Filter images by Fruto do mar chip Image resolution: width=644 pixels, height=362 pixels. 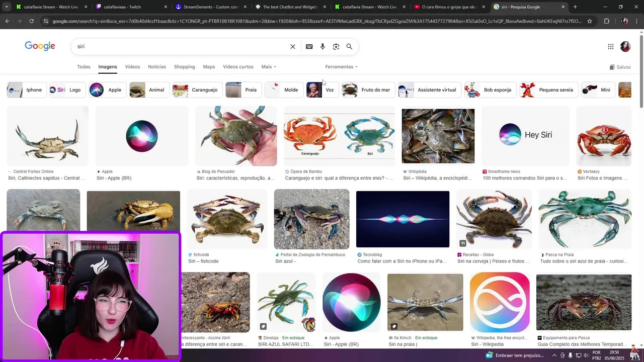coord(368,90)
